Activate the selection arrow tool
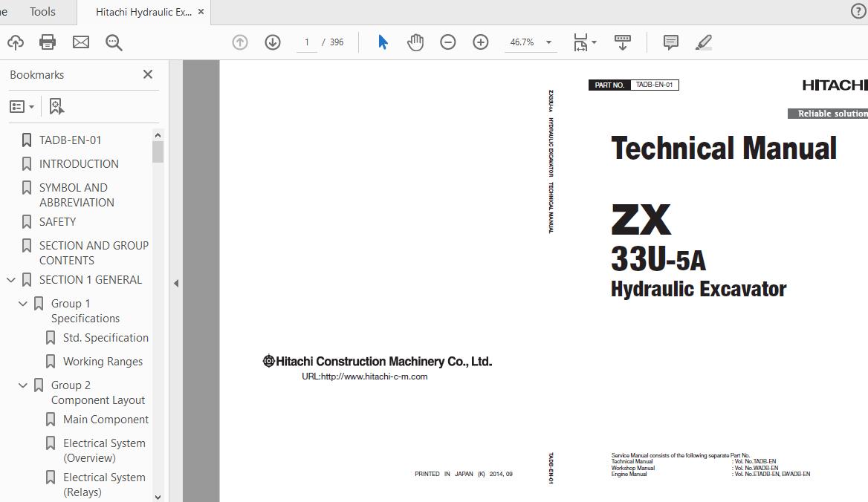The image size is (868, 502). tap(383, 42)
